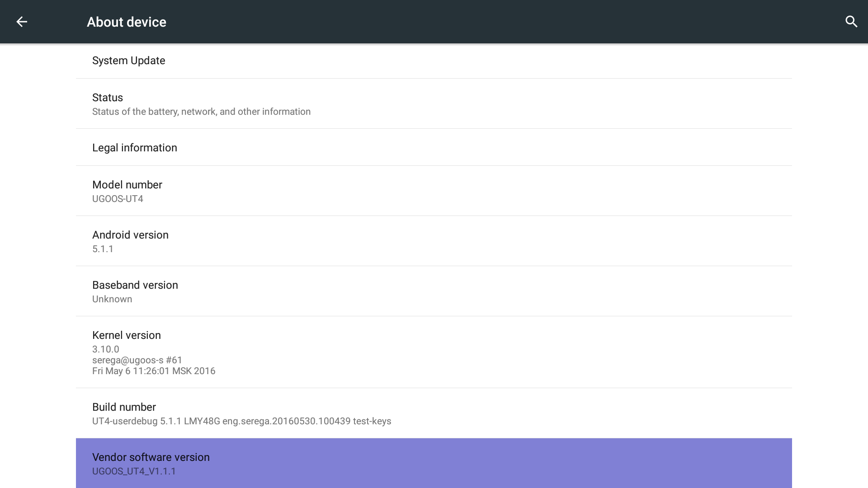Click the Unknown baseband value
868x488 pixels.
(112, 299)
